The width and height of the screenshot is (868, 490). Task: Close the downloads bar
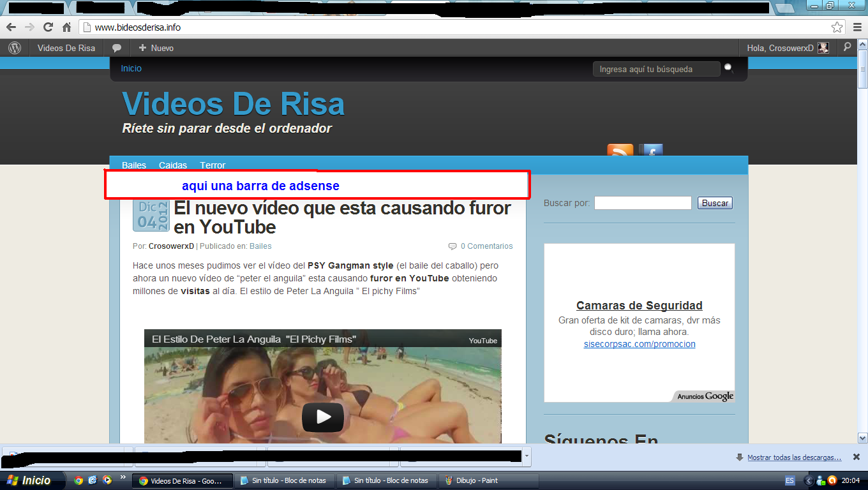[x=857, y=457]
